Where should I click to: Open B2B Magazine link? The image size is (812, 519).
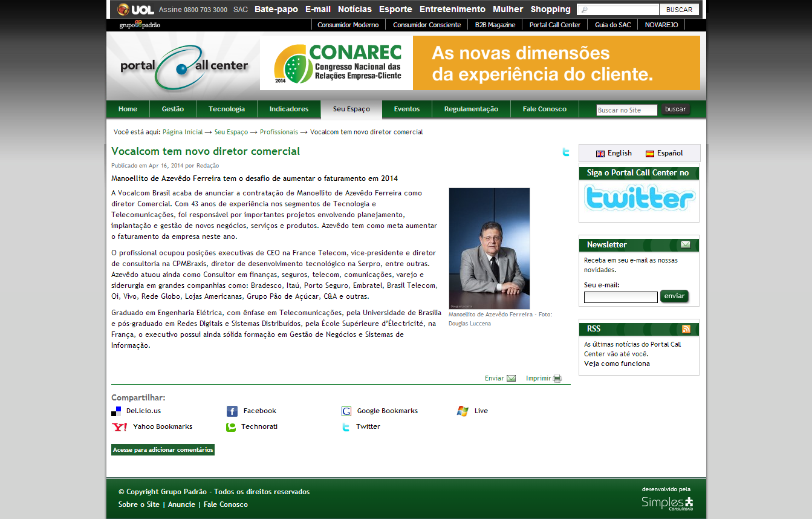[495, 25]
